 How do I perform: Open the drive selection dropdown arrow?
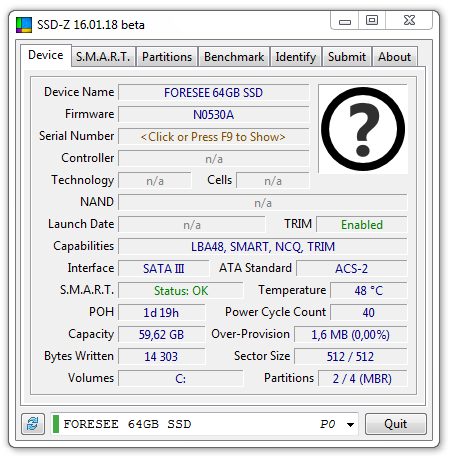click(x=350, y=424)
